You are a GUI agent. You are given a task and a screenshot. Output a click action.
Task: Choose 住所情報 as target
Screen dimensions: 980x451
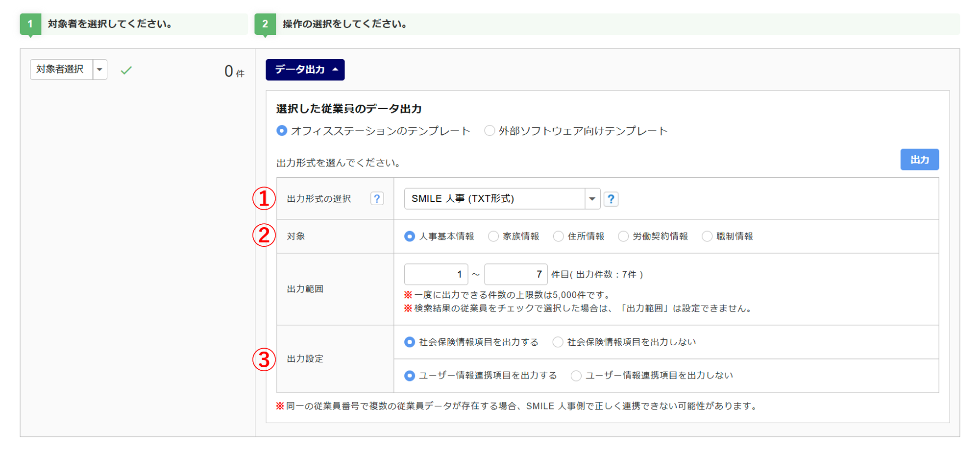pyautogui.click(x=558, y=237)
